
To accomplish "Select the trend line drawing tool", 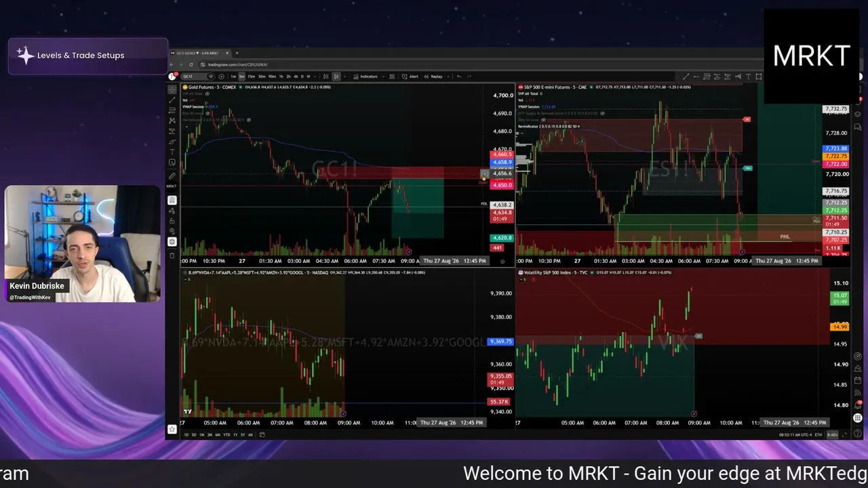I will pos(172,100).
